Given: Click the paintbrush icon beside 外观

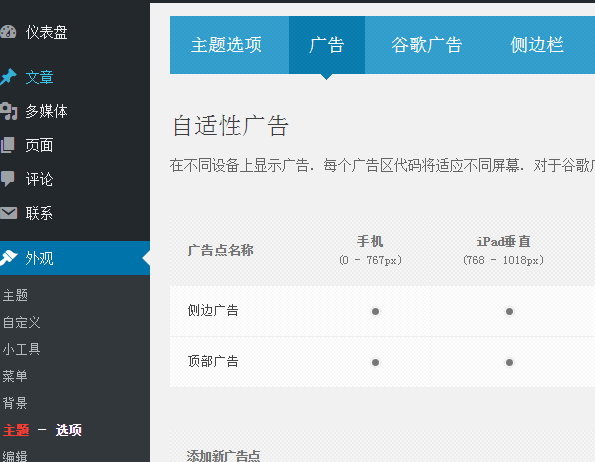Looking at the screenshot, I should tap(8, 258).
